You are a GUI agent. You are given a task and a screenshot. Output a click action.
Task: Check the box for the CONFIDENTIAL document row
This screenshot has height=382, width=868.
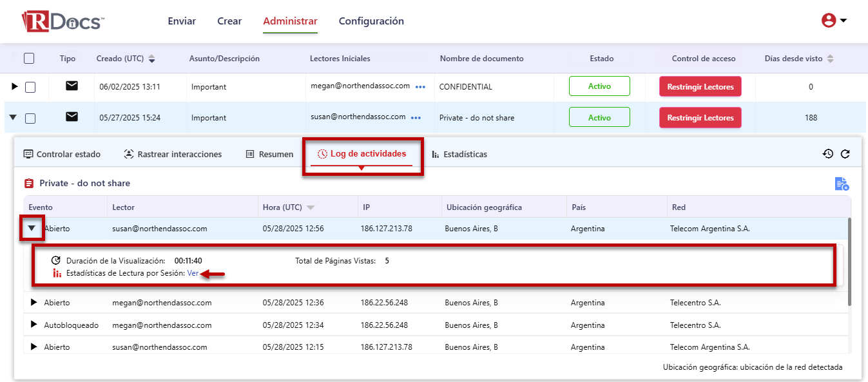click(30, 87)
